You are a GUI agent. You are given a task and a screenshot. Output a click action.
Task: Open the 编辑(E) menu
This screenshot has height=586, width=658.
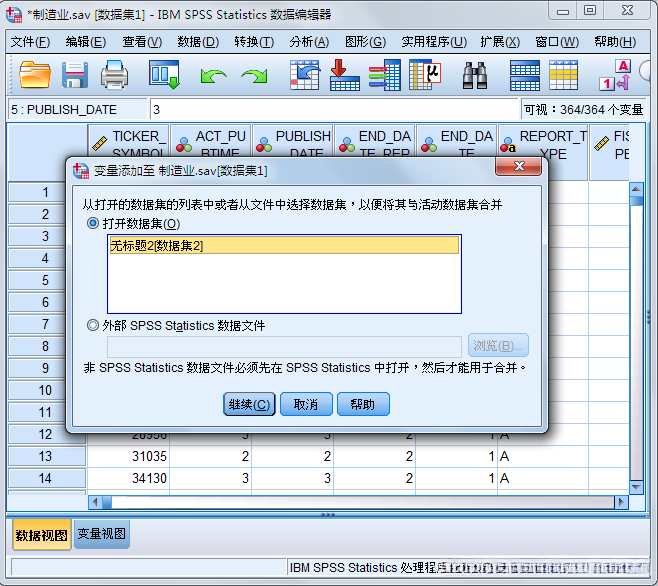(86, 42)
